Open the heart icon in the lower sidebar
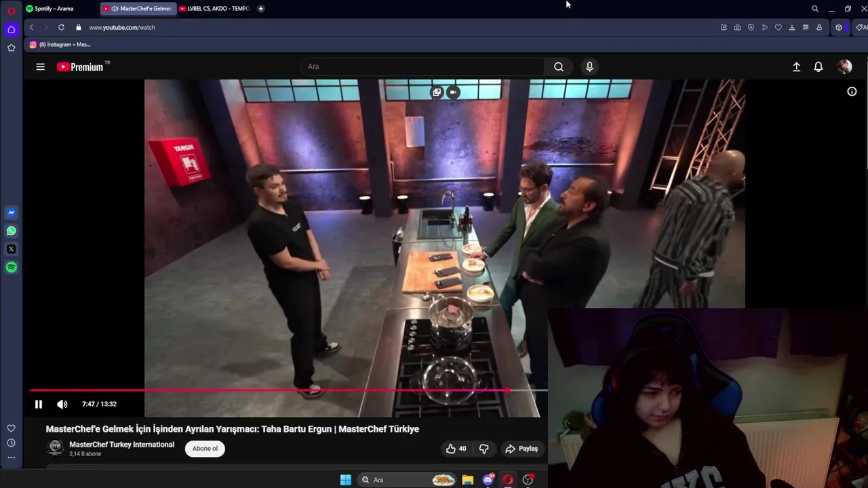Viewport: 868px width, 488px height. 11,428
